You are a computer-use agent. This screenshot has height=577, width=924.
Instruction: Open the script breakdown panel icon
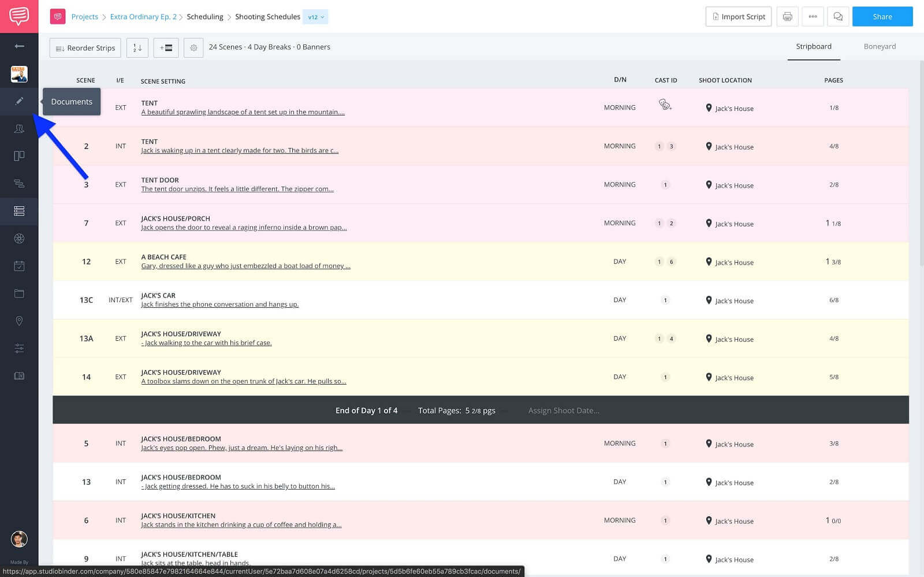coord(19,156)
